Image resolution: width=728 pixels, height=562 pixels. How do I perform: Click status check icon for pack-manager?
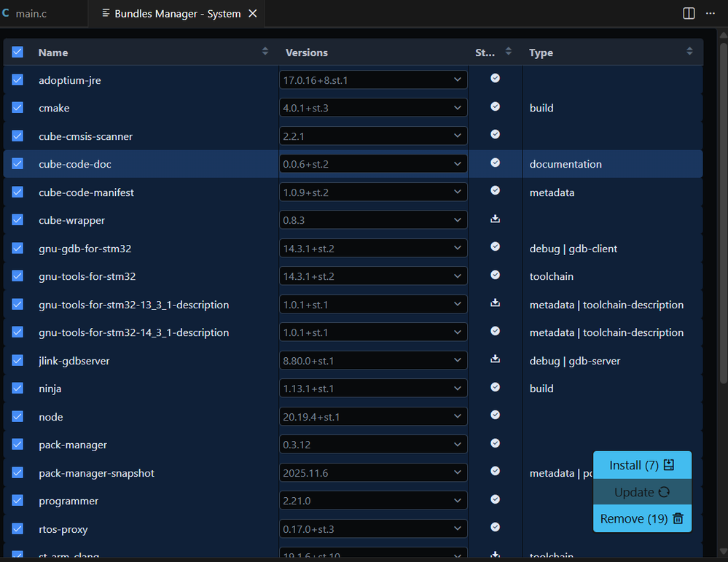(x=495, y=443)
